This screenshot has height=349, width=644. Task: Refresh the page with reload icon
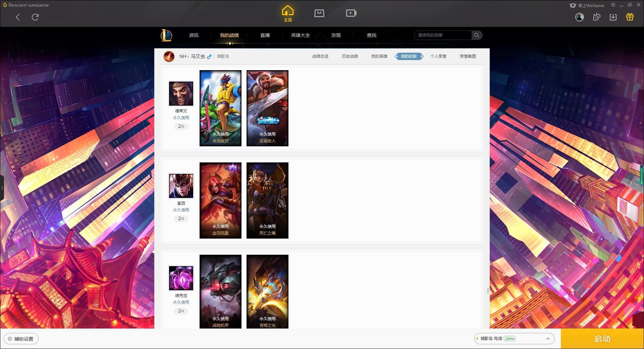(35, 17)
